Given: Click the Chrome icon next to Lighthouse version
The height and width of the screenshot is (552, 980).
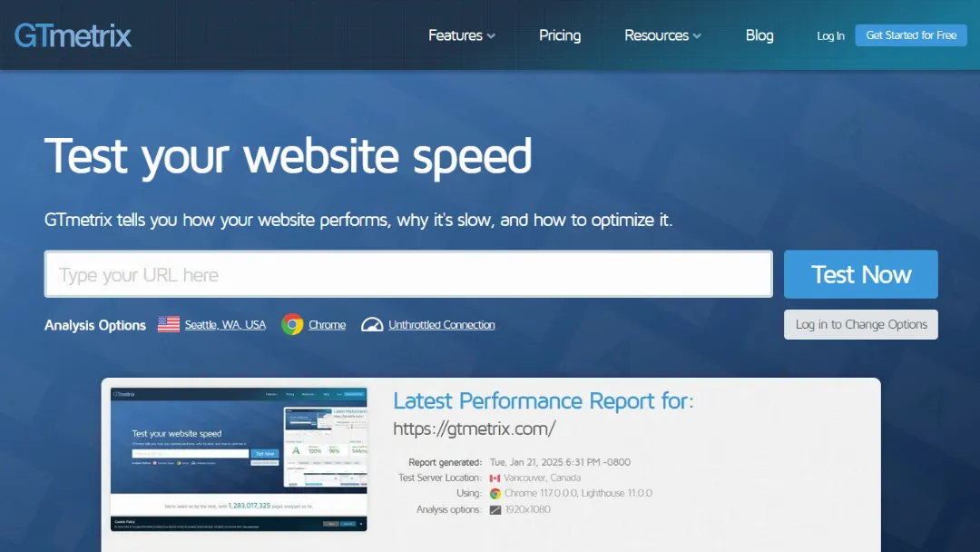Looking at the screenshot, I should pyautogui.click(x=495, y=493).
